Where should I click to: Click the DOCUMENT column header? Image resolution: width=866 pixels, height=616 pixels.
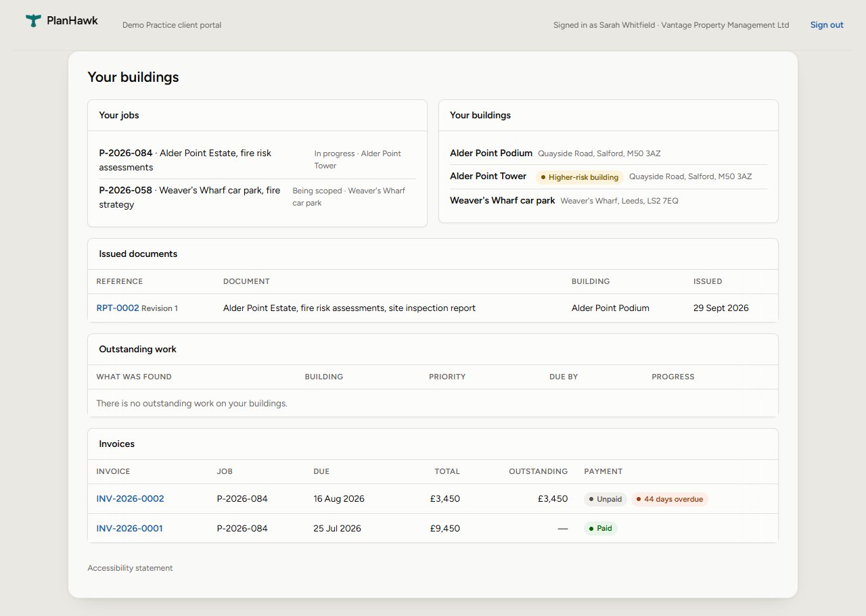click(x=246, y=281)
